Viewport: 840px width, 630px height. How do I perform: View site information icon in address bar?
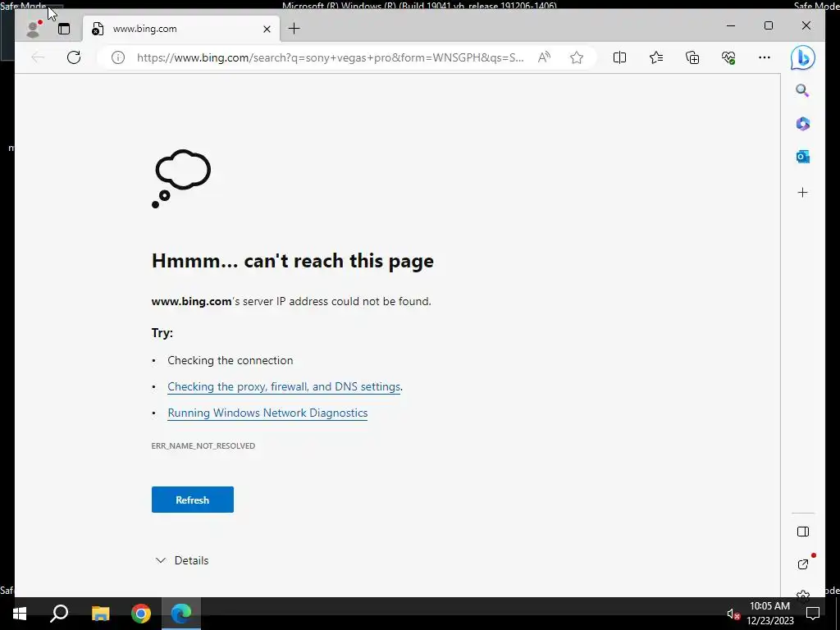click(x=118, y=57)
